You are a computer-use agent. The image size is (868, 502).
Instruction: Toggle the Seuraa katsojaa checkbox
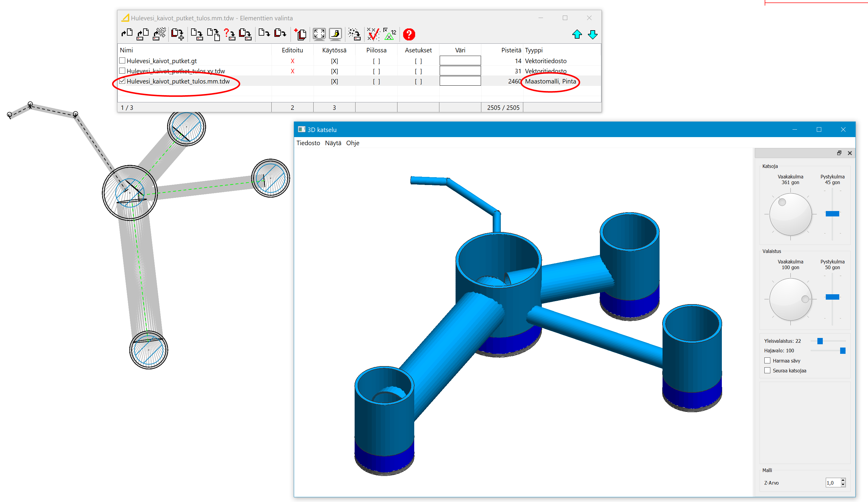tap(767, 371)
